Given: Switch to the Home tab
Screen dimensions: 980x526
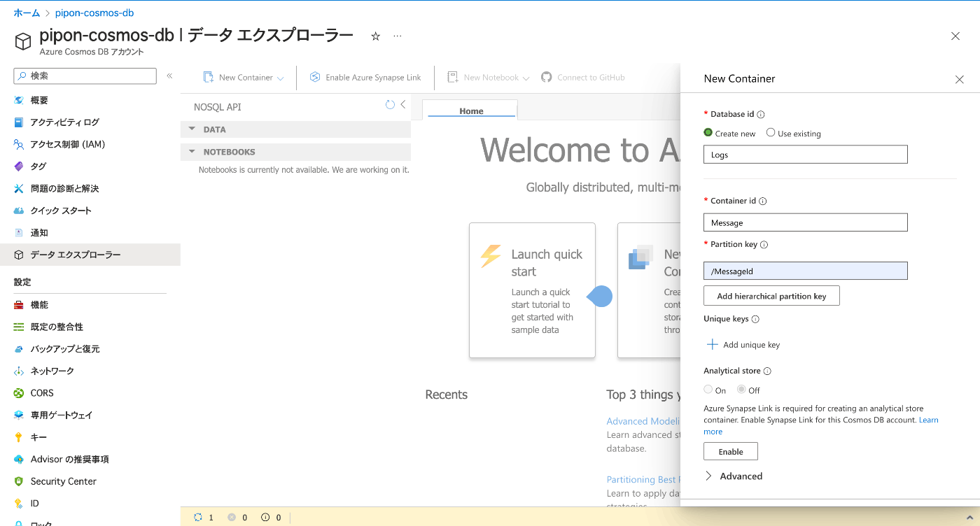Looking at the screenshot, I should pyautogui.click(x=470, y=111).
